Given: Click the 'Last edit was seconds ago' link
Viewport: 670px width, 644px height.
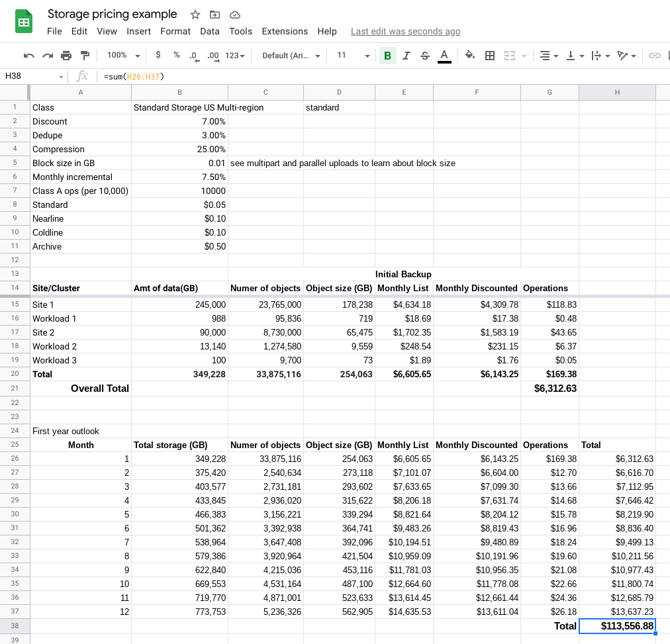Looking at the screenshot, I should (405, 31).
